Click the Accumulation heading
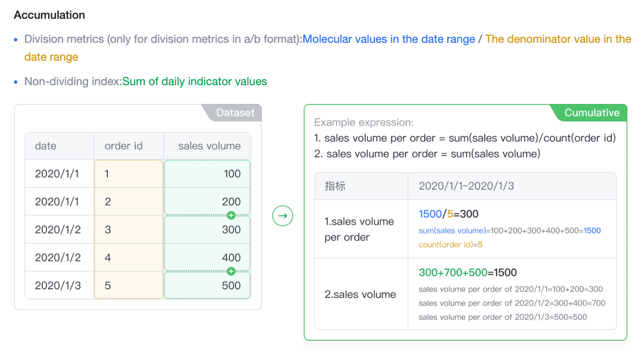 (x=50, y=15)
